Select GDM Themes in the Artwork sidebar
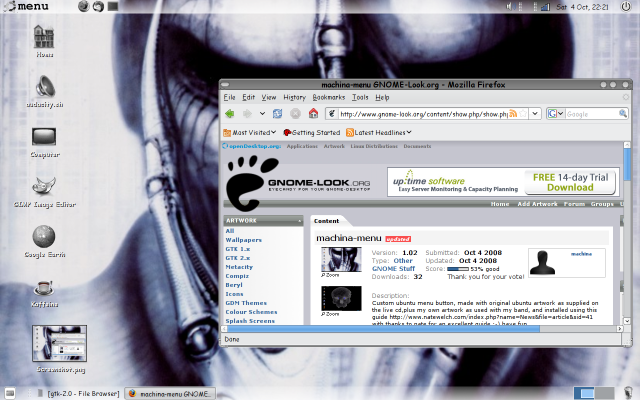Screen dimensions: 640x400 click(x=246, y=303)
